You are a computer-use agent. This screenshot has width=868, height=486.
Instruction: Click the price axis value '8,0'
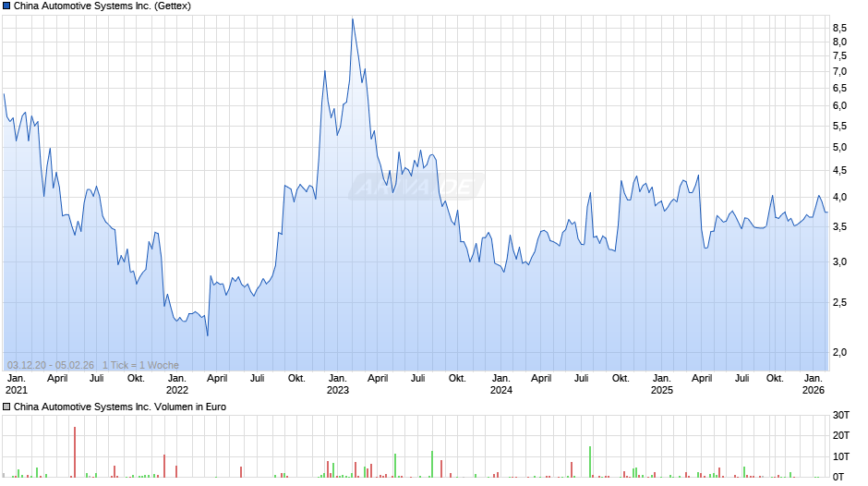(x=839, y=43)
